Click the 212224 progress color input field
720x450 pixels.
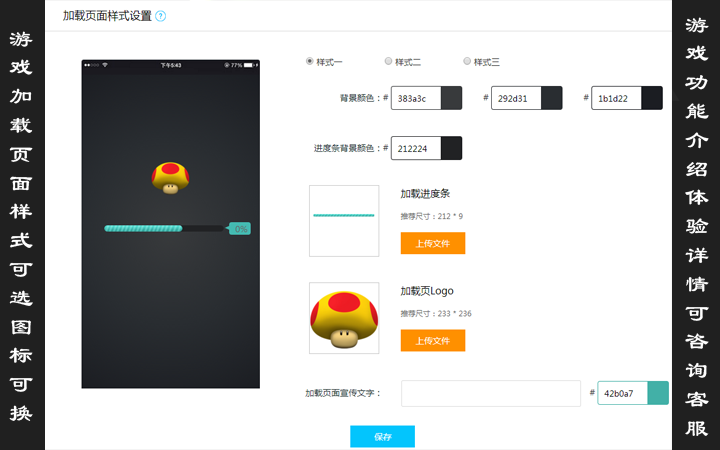click(416, 148)
